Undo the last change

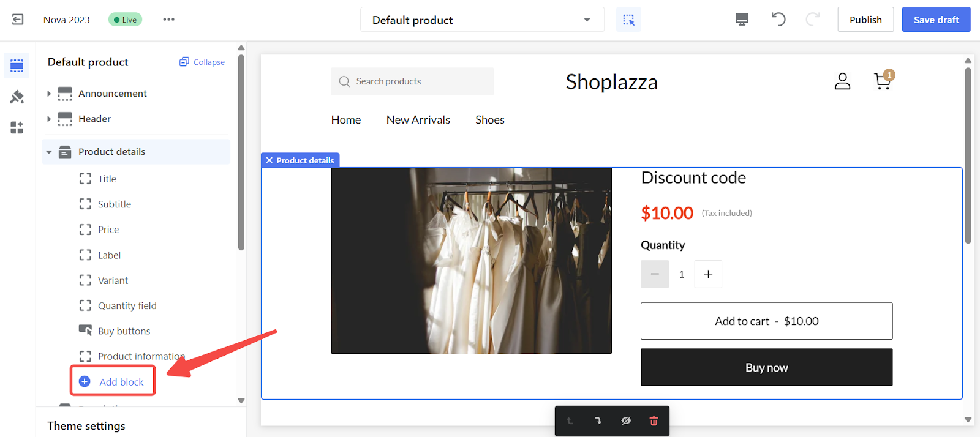(778, 20)
